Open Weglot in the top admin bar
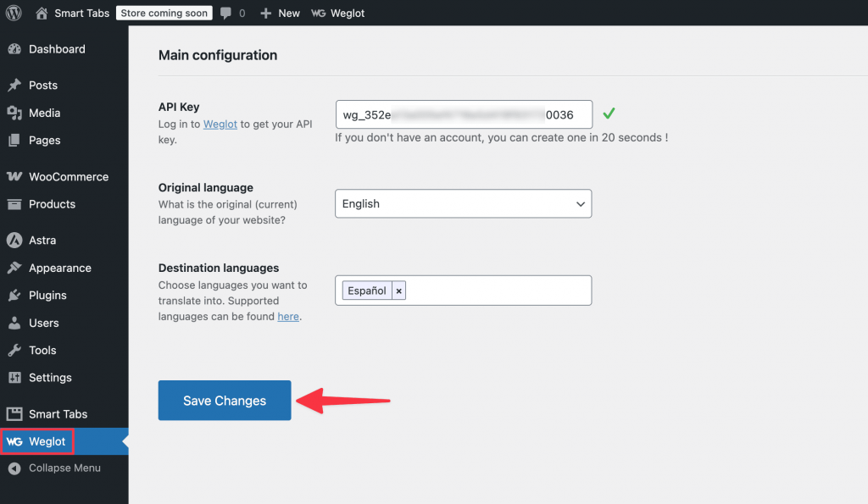Image resolution: width=868 pixels, height=504 pixels. tap(337, 14)
